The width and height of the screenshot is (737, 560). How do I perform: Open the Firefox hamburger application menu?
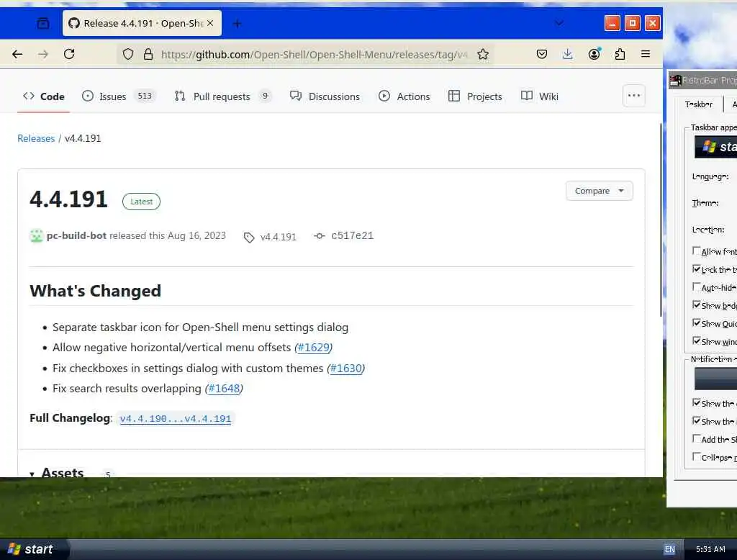coord(646,54)
